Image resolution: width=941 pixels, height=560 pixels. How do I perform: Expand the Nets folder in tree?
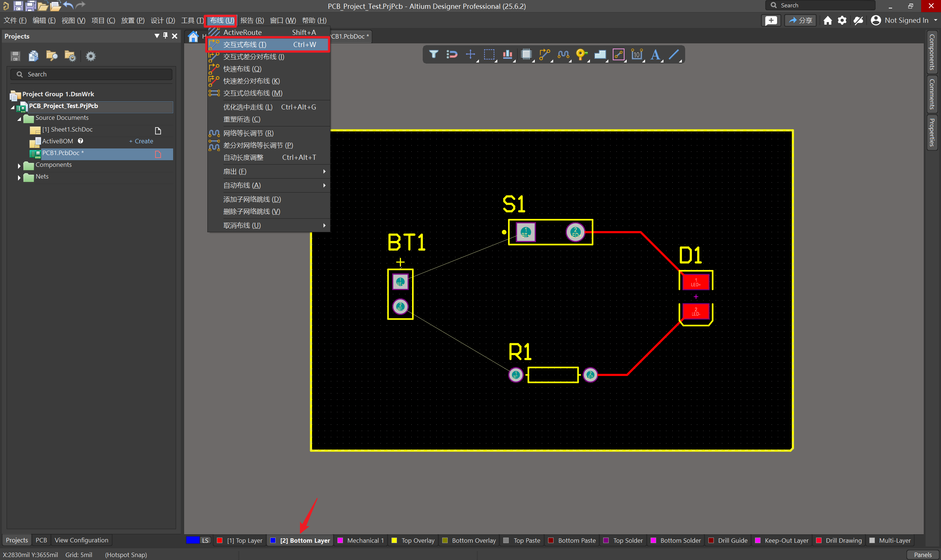click(19, 177)
